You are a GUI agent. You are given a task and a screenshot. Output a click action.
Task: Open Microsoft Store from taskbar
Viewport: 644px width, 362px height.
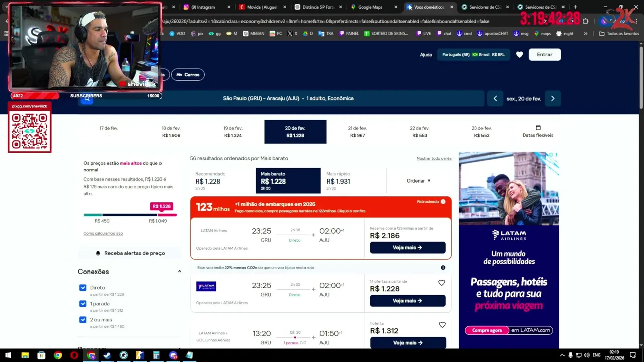pos(41,355)
